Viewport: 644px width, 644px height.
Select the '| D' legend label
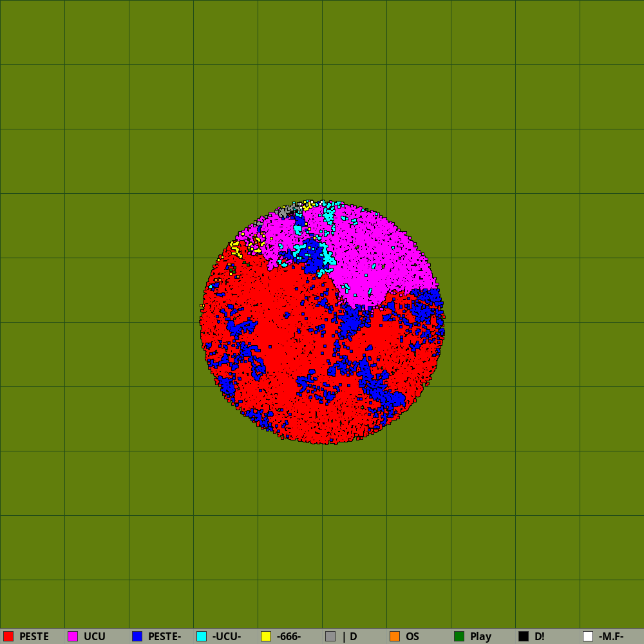350,637
